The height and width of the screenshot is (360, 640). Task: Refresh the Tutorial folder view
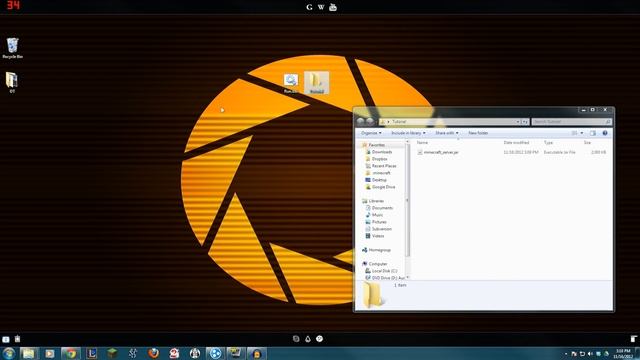click(x=525, y=122)
